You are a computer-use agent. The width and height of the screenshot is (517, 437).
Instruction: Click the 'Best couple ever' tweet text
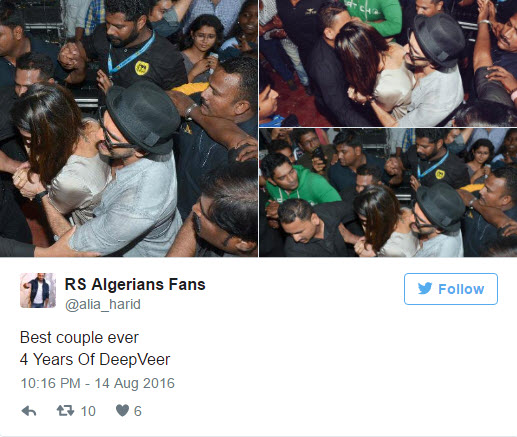tap(79, 338)
